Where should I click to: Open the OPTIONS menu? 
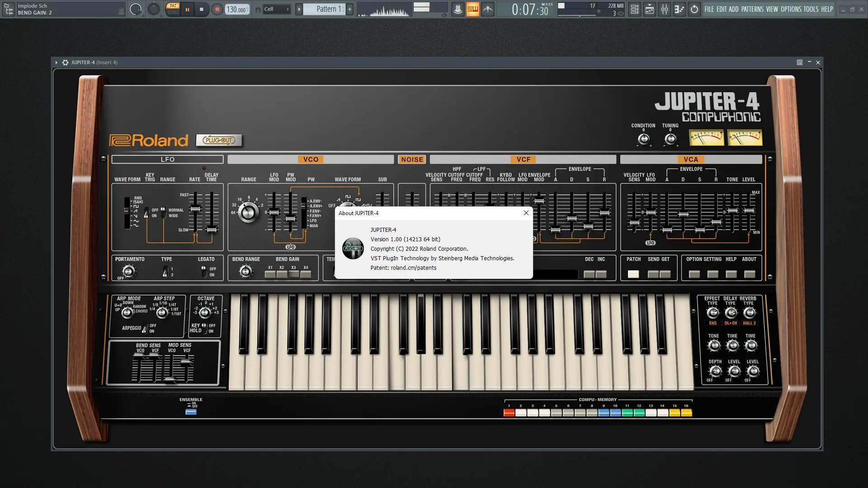point(791,9)
